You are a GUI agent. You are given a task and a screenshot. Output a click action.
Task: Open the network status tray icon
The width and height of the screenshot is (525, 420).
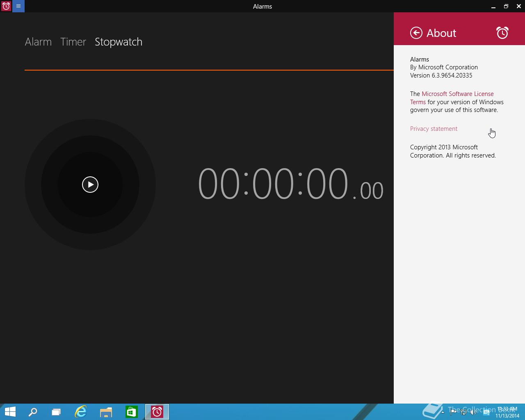click(x=463, y=412)
